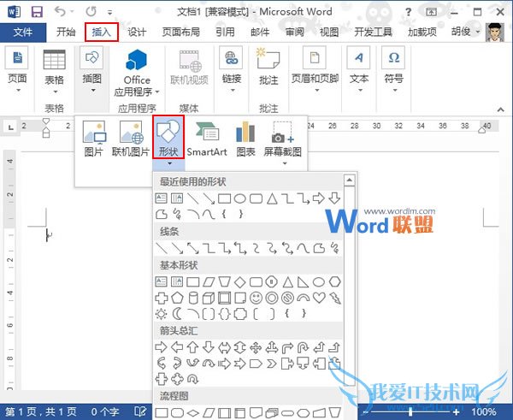
Task: Open Customize Quick Access Toolbar dropdown
Action: [110, 13]
